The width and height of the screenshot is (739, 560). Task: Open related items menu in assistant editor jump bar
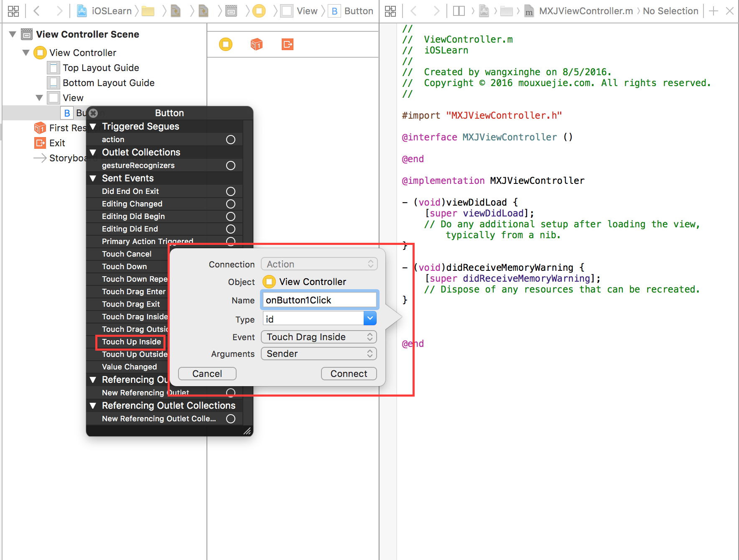tap(390, 11)
